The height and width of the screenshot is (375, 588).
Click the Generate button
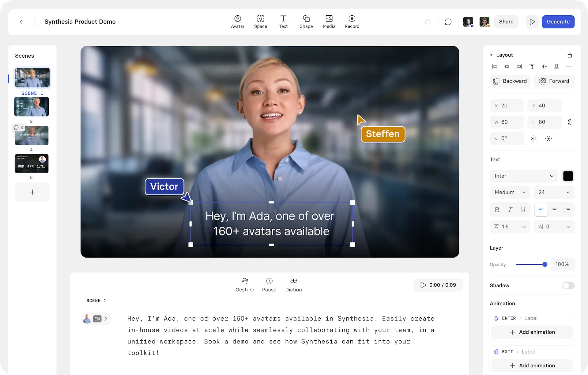click(558, 22)
